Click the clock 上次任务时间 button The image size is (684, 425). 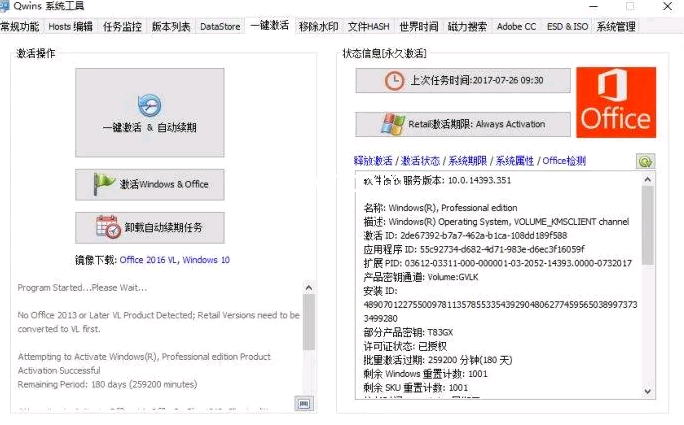tap(462, 81)
